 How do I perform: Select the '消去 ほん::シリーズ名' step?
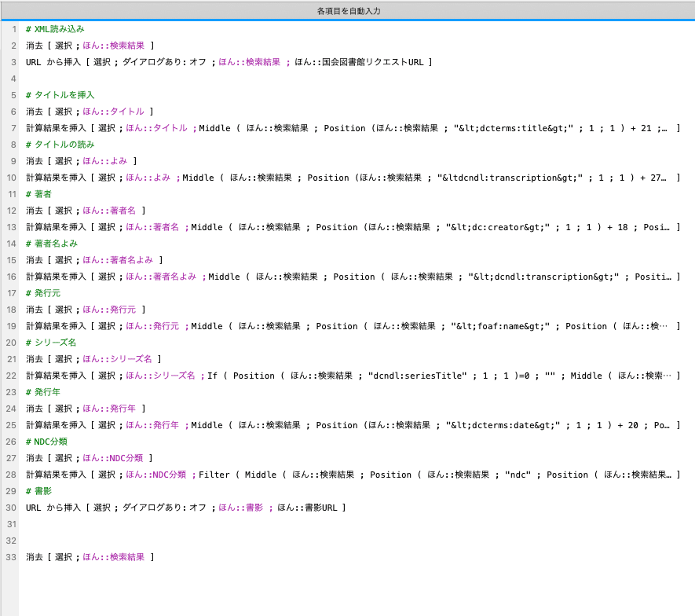93,359
